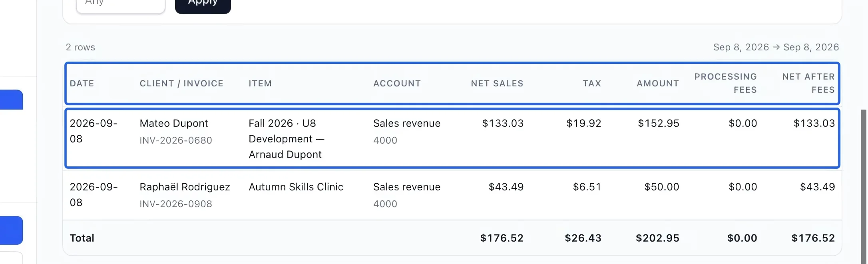Click the Total row label
Image resolution: width=868 pixels, height=264 pixels.
tap(82, 238)
